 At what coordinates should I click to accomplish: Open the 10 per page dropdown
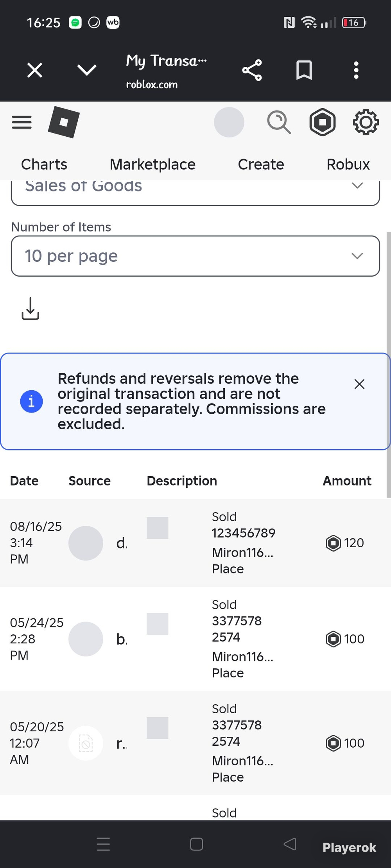pos(195,256)
